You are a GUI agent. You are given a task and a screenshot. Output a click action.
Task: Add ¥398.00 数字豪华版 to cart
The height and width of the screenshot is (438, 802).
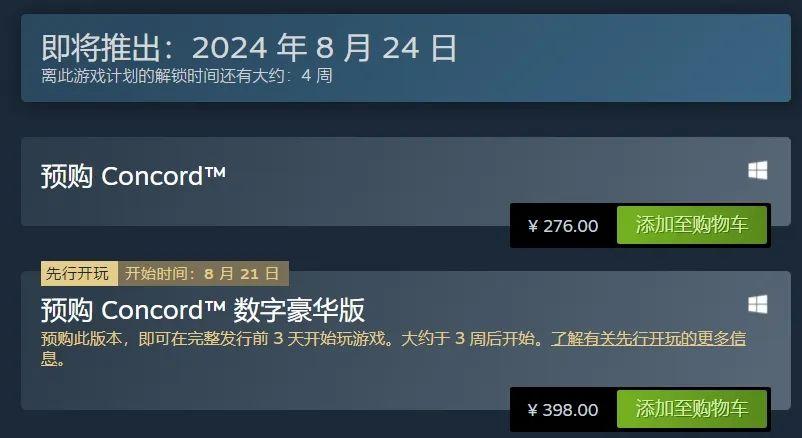(x=692, y=409)
